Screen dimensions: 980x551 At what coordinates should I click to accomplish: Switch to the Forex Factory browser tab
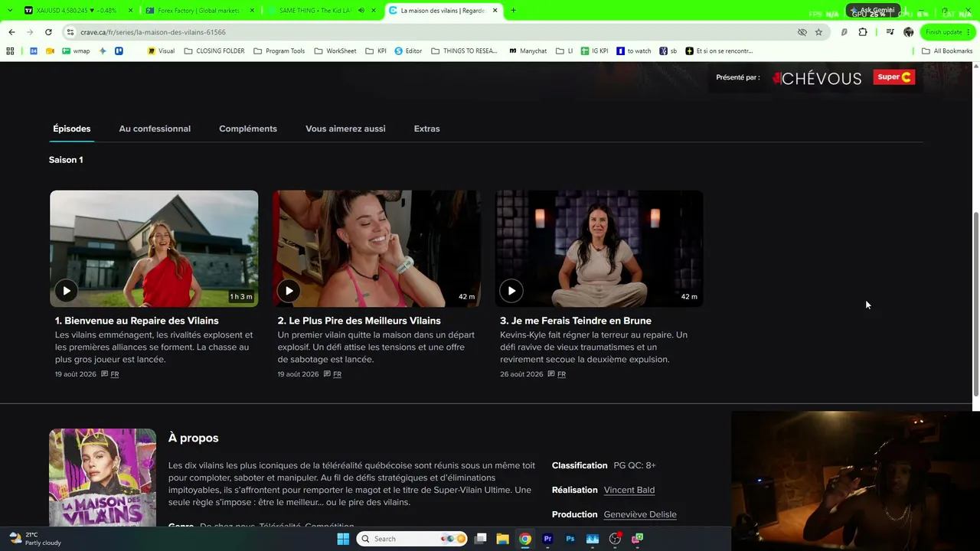[201, 11]
